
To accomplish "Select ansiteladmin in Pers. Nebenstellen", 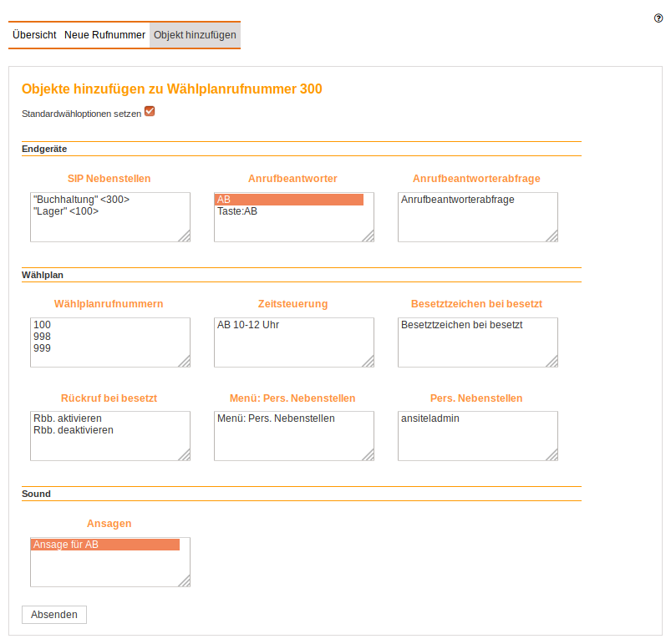I will coord(430,418).
